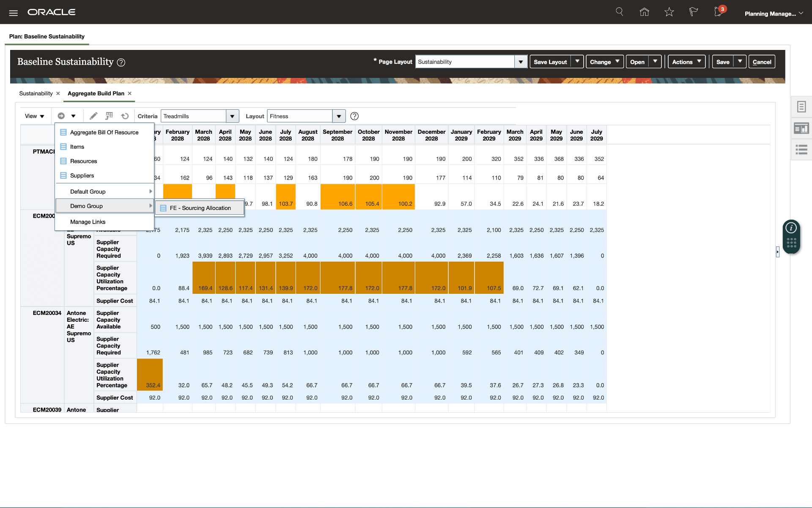
Task: Open the Actions button menu
Action: (686, 62)
